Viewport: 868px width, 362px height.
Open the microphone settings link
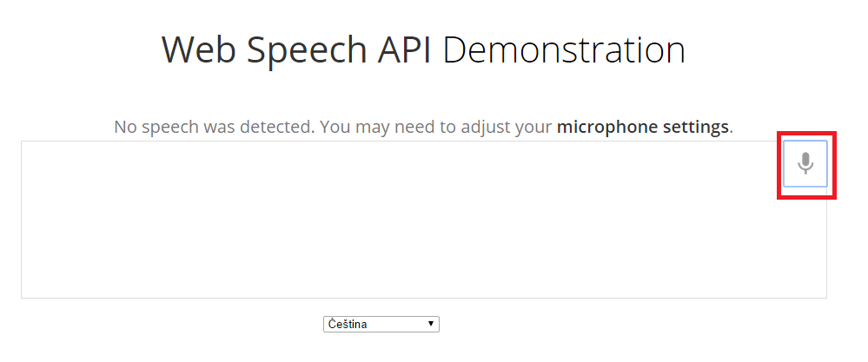(x=642, y=128)
